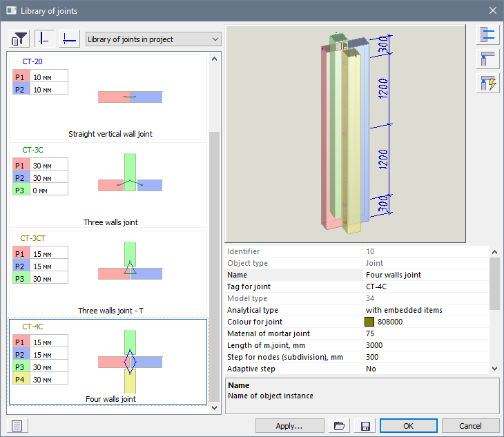Click the floppy disk save icon
Screen dimensions: 504x437
point(365,426)
